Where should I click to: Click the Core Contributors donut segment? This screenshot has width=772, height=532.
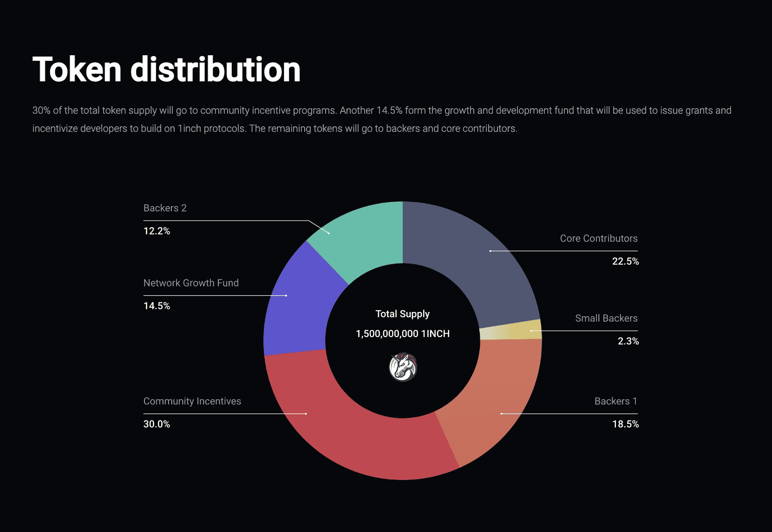pos(483,260)
